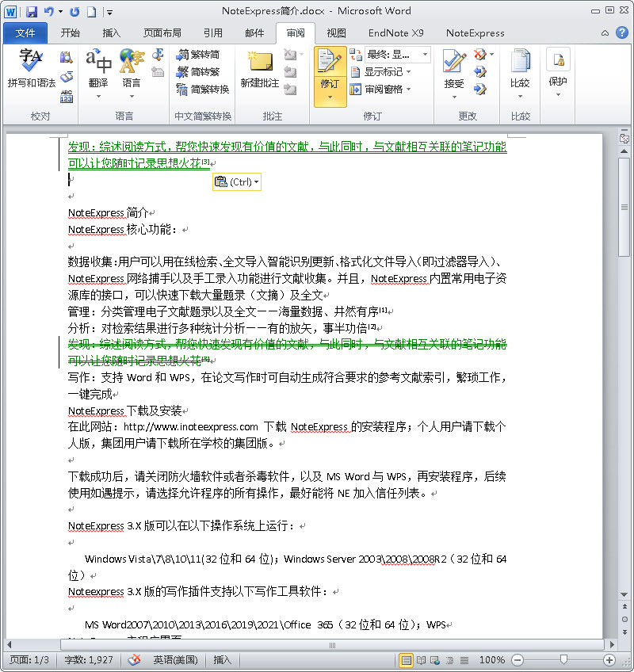Click the Save icon in Quick Access Toolbar
634x672 pixels.
32,12
